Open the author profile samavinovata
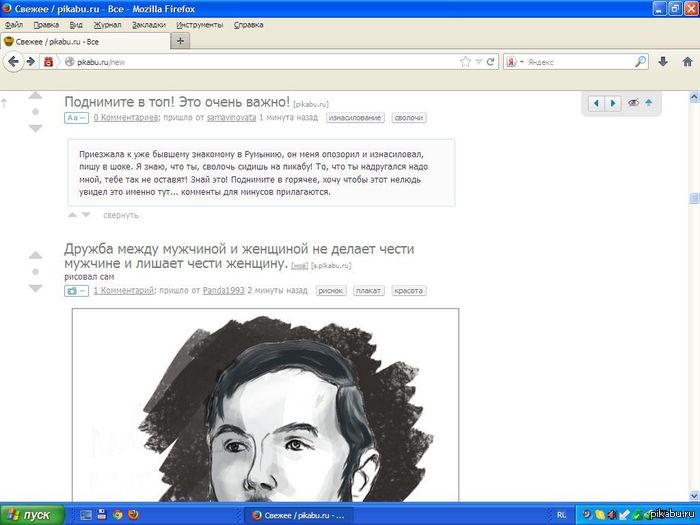The width and height of the screenshot is (700, 525). pyautogui.click(x=231, y=117)
